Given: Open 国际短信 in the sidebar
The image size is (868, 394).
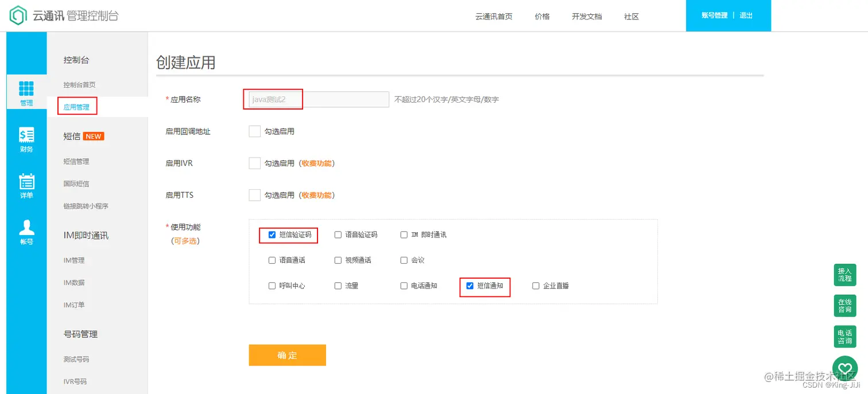Looking at the screenshot, I should [76, 184].
